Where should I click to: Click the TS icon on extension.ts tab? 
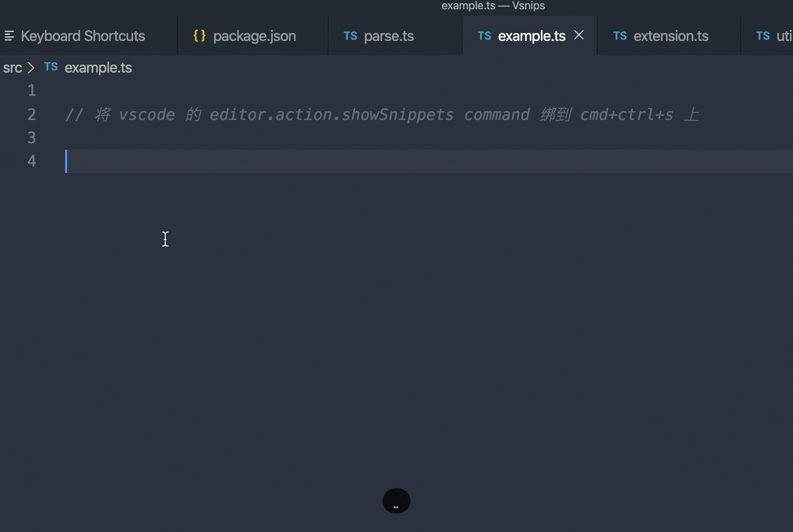pos(619,36)
